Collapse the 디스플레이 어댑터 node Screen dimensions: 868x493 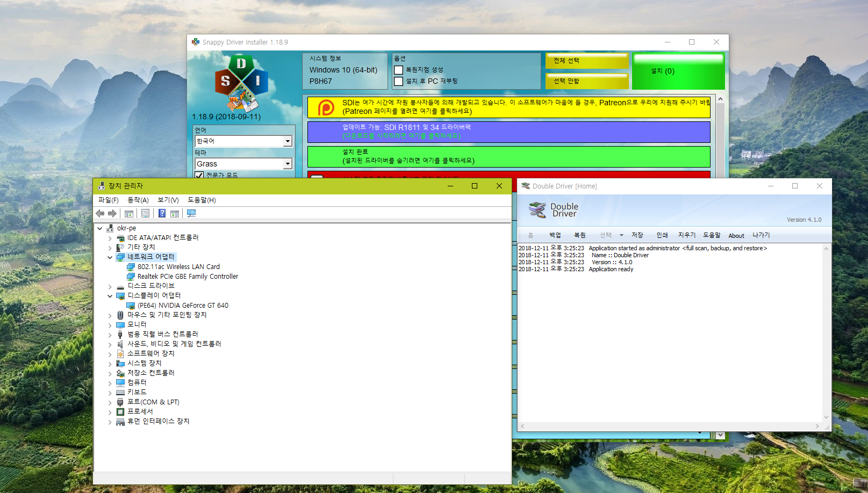pyautogui.click(x=110, y=296)
